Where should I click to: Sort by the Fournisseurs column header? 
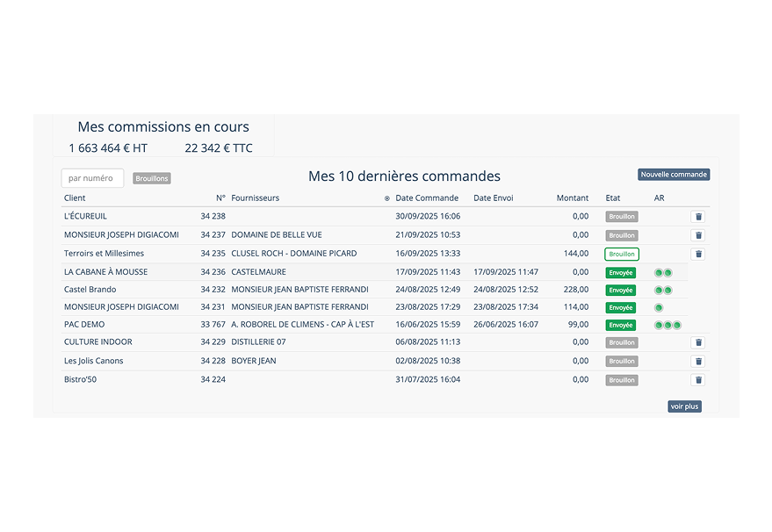tap(255, 198)
